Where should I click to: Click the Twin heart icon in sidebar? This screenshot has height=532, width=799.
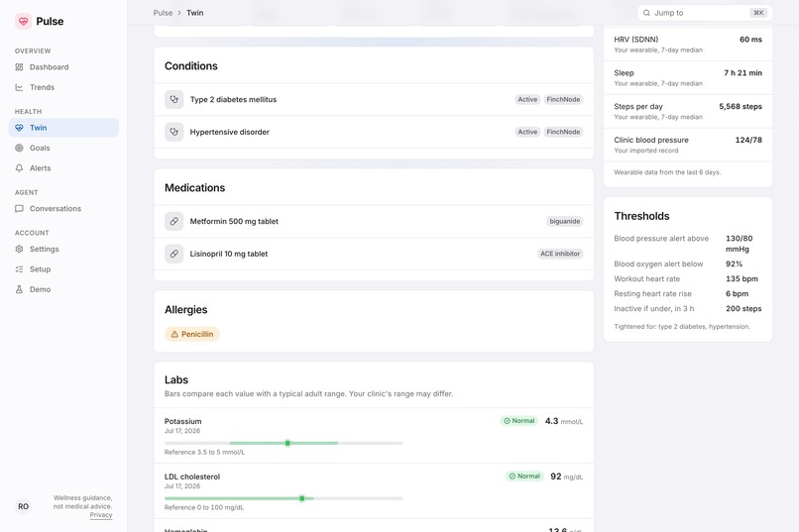point(20,128)
